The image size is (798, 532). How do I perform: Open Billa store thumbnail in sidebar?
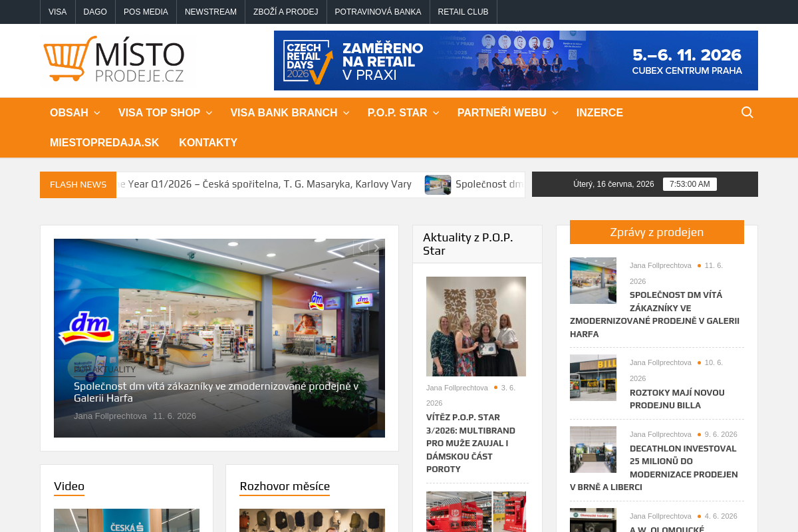(x=593, y=378)
